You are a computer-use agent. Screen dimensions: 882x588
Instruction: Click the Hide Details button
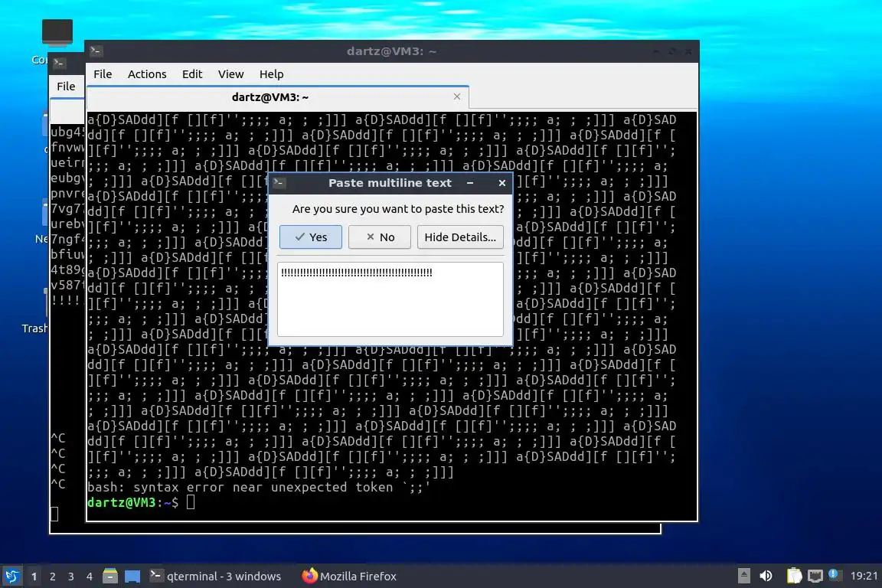460,237
